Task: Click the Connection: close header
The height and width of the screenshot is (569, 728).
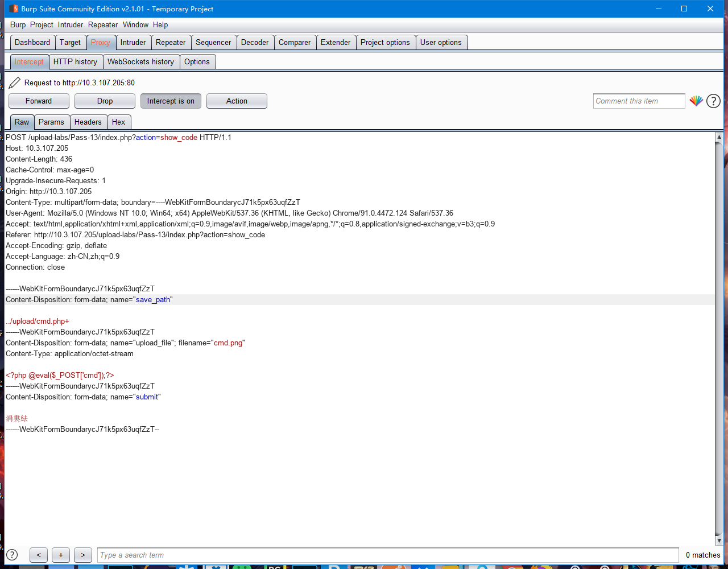Action: [x=35, y=267]
